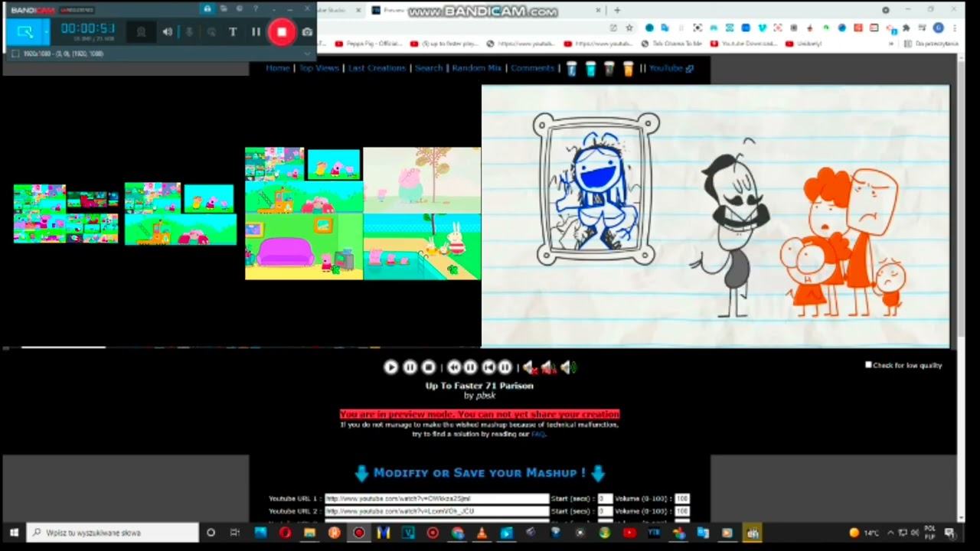Click the speaker icon with red X
This screenshot has width=980, height=551.
[x=529, y=368]
